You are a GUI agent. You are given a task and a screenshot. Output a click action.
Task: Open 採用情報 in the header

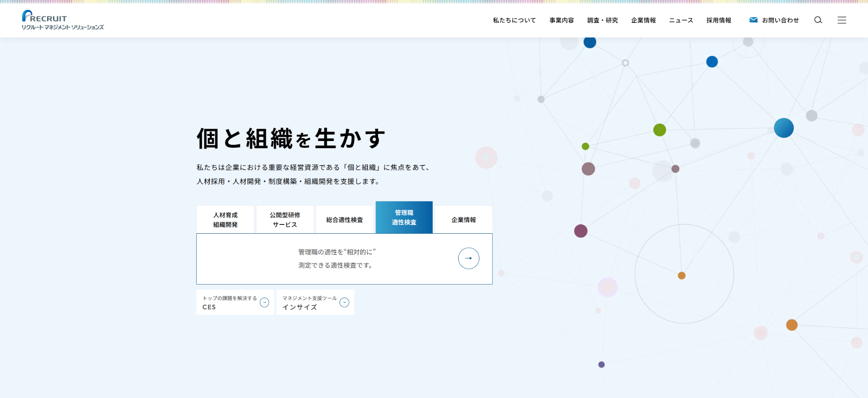pyautogui.click(x=719, y=20)
